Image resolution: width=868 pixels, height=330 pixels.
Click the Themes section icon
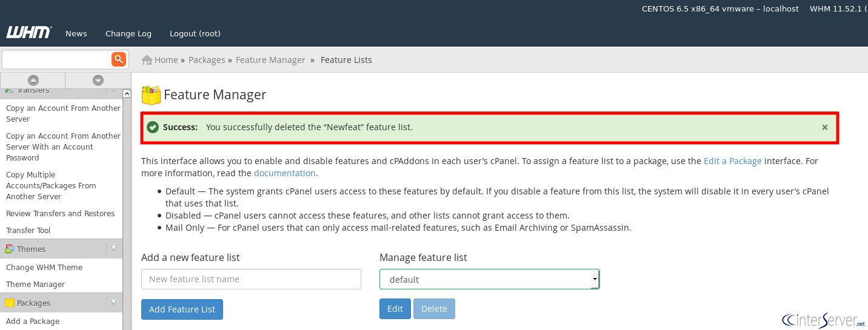pos(10,249)
